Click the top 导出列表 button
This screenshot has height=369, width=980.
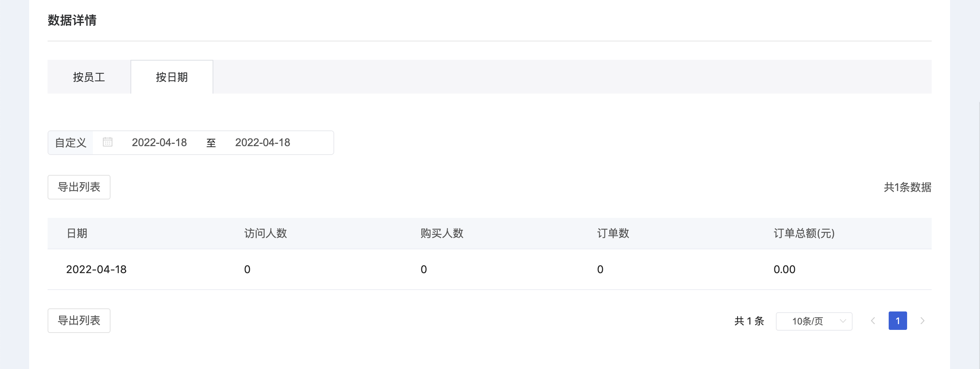click(x=79, y=187)
